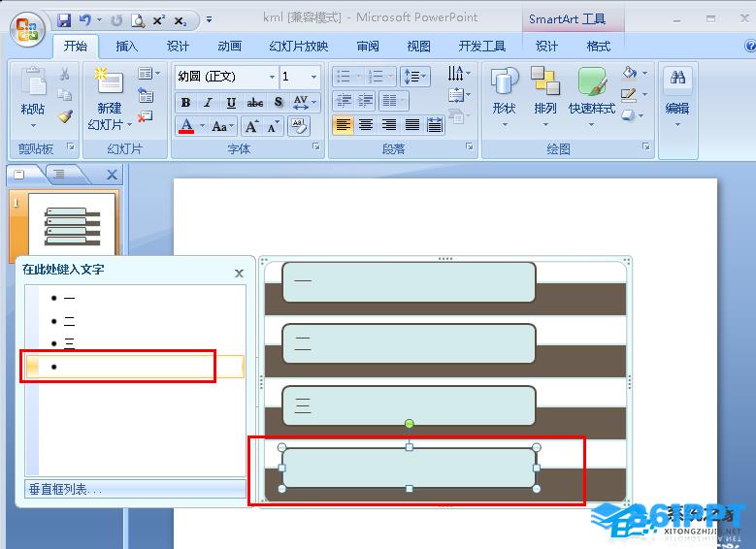Create a new slide
Image resolution: width=756 pixels, height=549 pixels.
109,81
